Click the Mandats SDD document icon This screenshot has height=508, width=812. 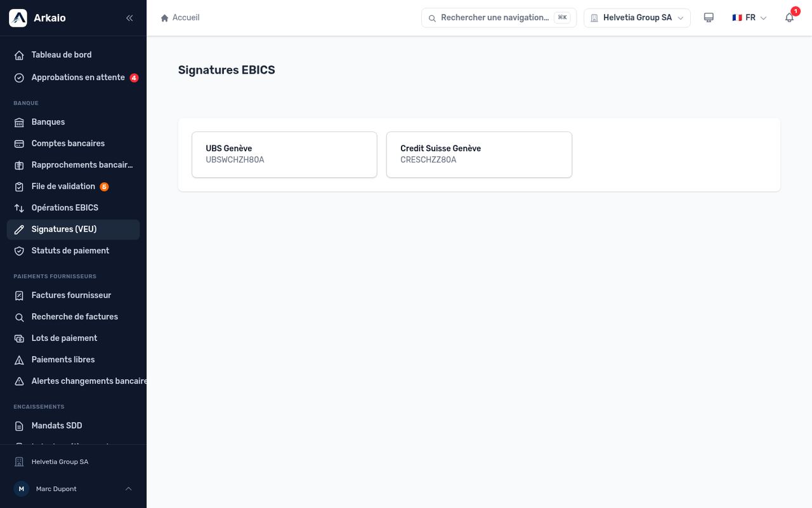(x=19, y=426)
